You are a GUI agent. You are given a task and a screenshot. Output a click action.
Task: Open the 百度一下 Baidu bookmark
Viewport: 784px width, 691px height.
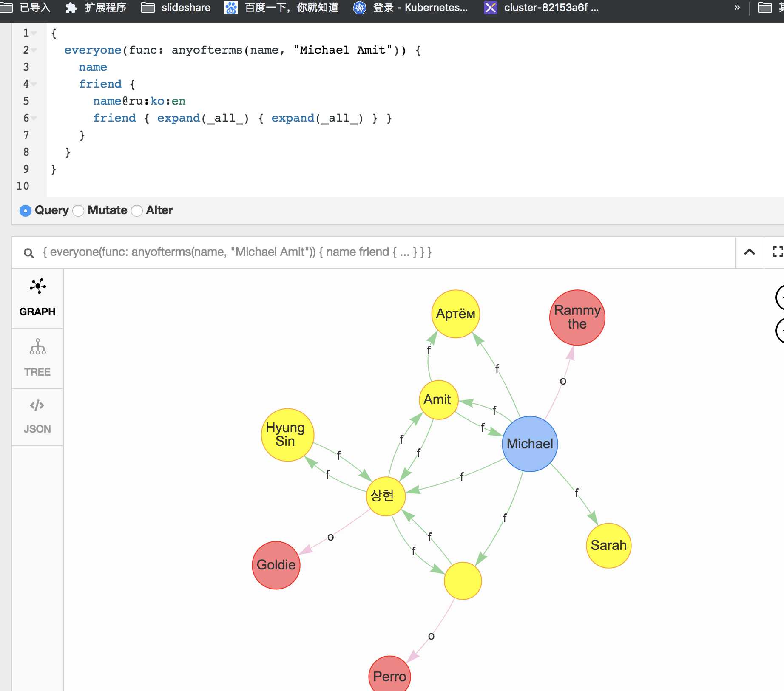click(x=281, y=8)
